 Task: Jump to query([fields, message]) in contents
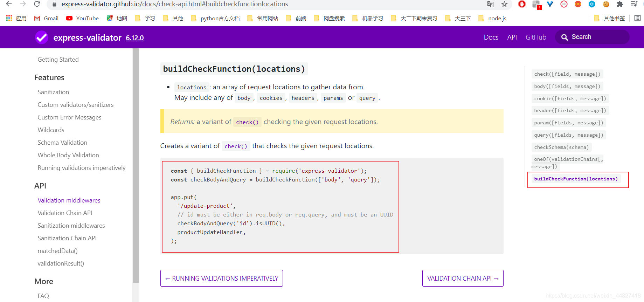point(569,135)
